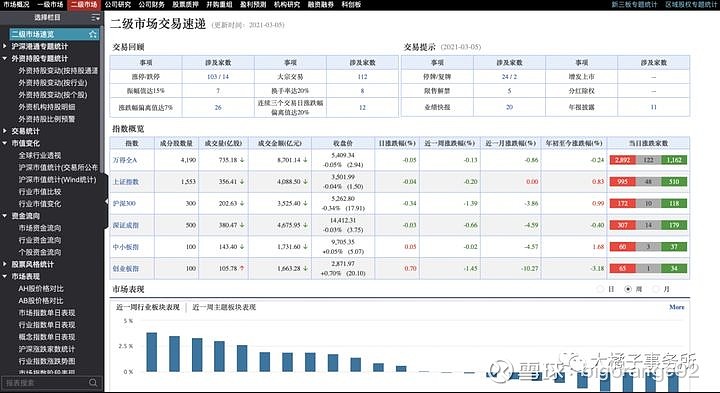Click down arrow beside 深证成指 amount 4,675.95

(x=305, y=225)
